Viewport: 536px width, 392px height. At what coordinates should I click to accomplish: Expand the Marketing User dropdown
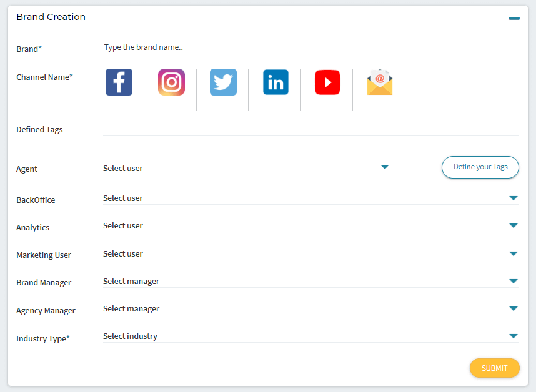coord(311,253)
